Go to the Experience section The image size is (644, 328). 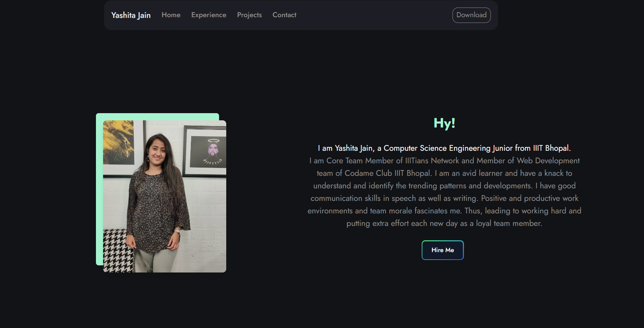point(209,15)
